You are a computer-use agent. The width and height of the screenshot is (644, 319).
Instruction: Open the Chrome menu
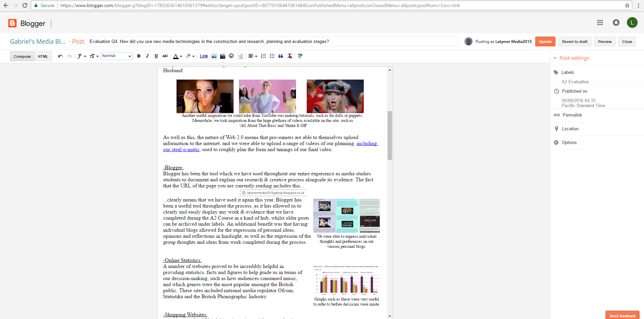click(x=638, y=5)
